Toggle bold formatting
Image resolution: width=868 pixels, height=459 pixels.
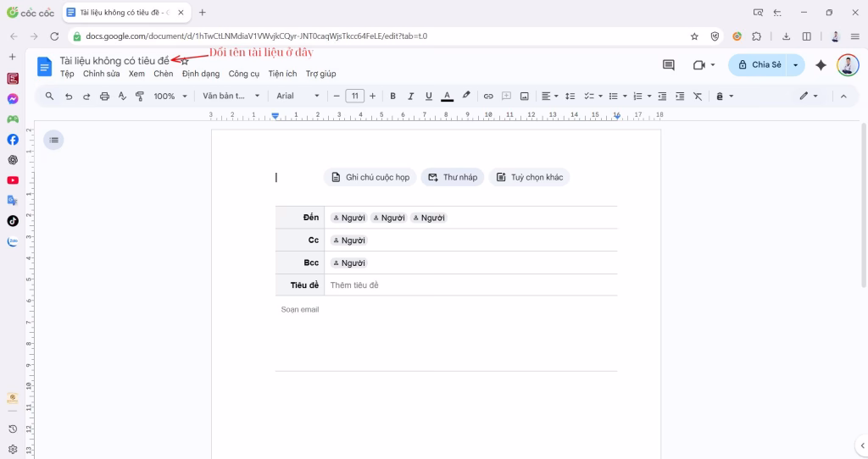point(392,97)
